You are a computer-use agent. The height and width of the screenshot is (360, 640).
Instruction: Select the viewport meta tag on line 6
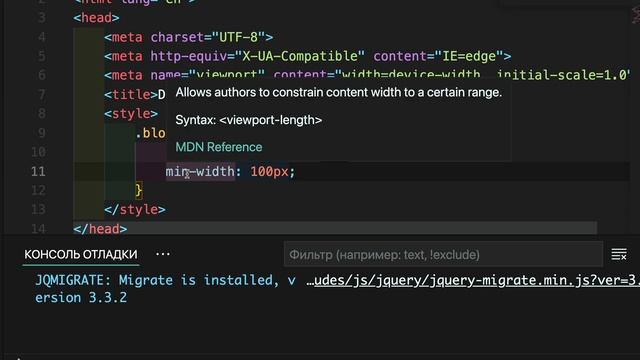point(367,75)
